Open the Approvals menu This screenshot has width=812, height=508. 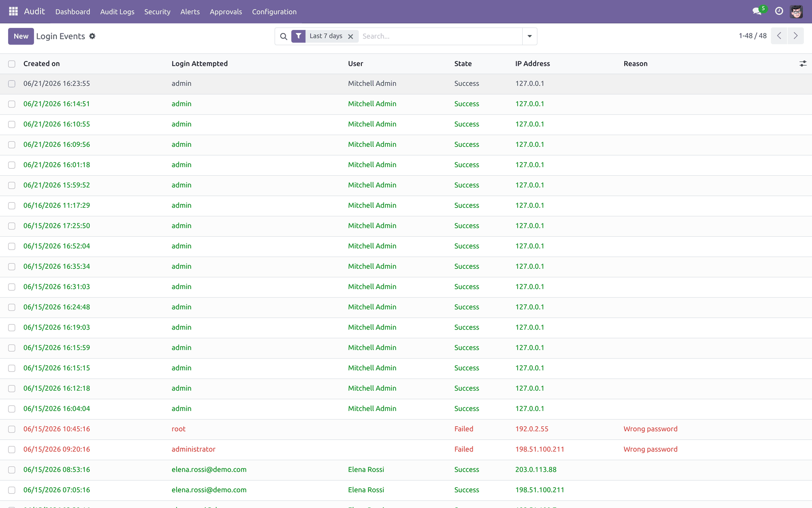[x=226, y=12]
